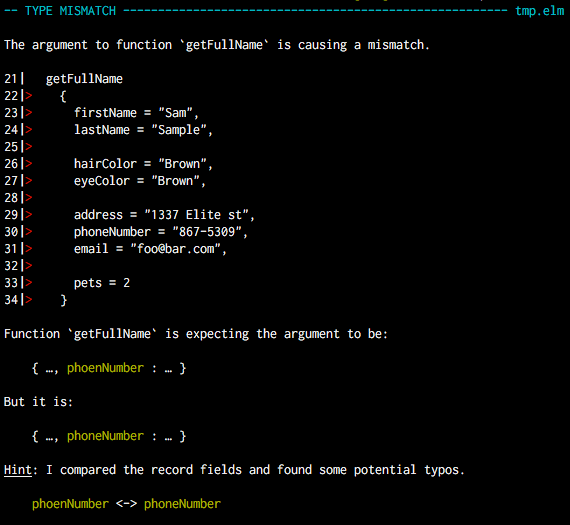
Task: Click the email "foo@bar.com" value
Action: click(x=178, y=249)
